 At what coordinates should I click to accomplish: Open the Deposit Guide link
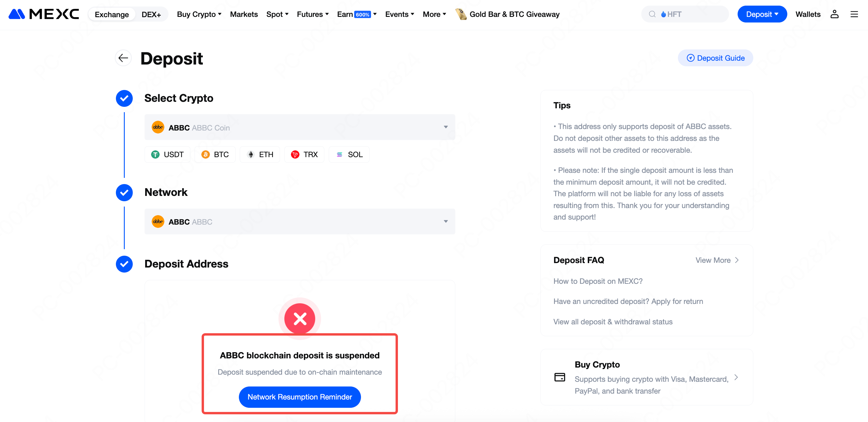click(x=715, y=58)
